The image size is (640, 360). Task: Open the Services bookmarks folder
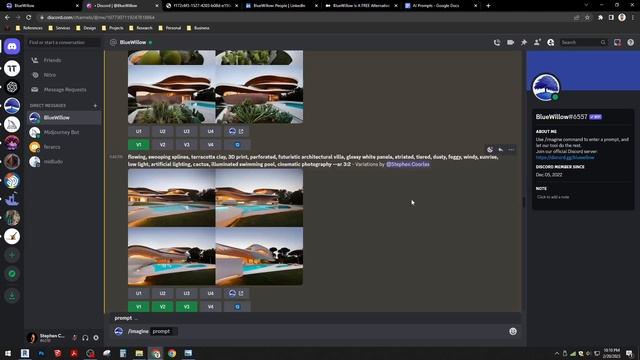(x=59, y=28)
